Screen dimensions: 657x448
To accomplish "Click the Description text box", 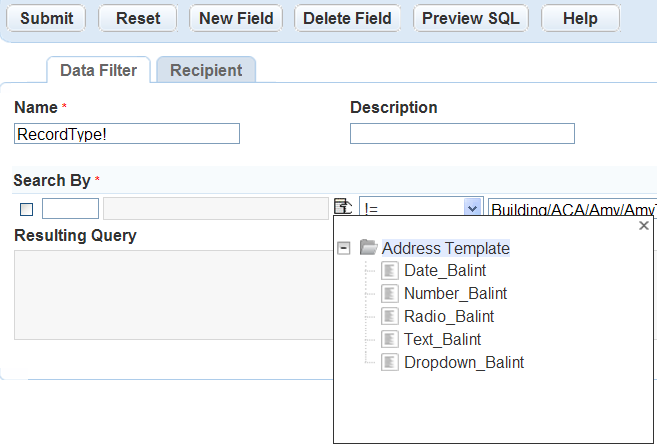I will (x=462, y=134).
